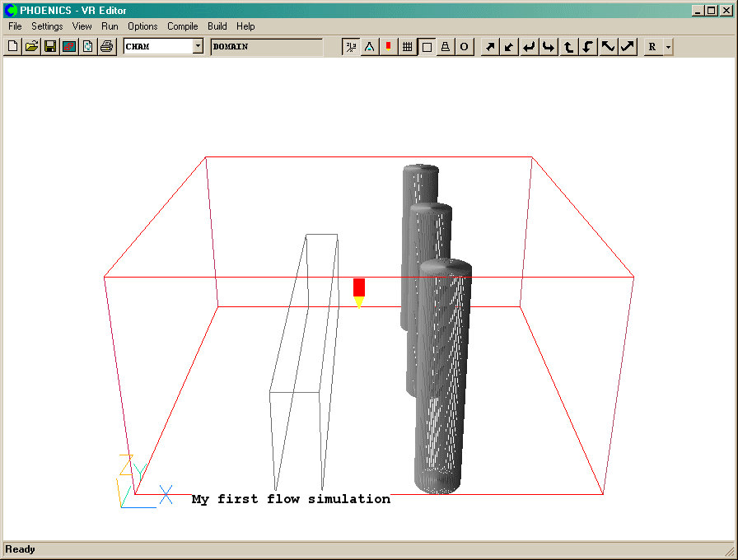Open the Compile menu
The height and width of the screenshot is (560, 738).
(182, 26)
